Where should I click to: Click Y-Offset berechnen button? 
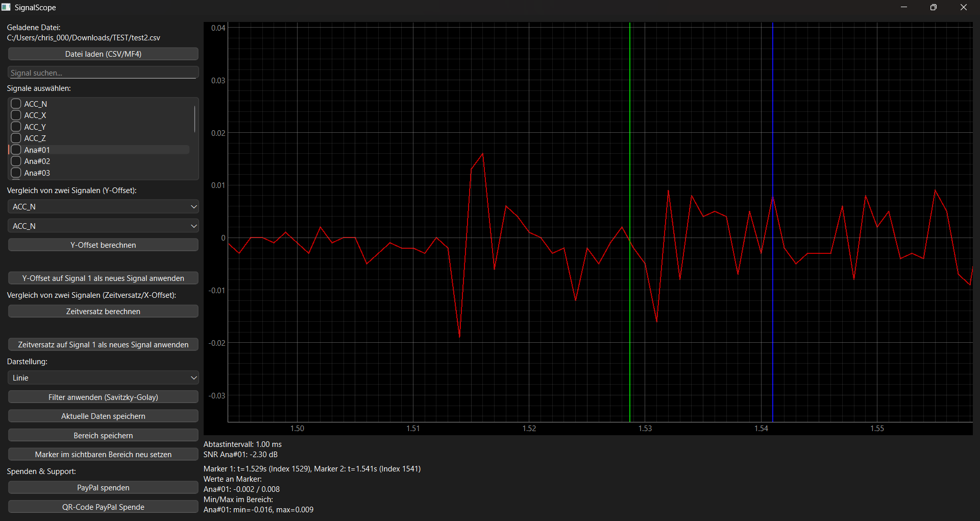[x=103, y=245]
